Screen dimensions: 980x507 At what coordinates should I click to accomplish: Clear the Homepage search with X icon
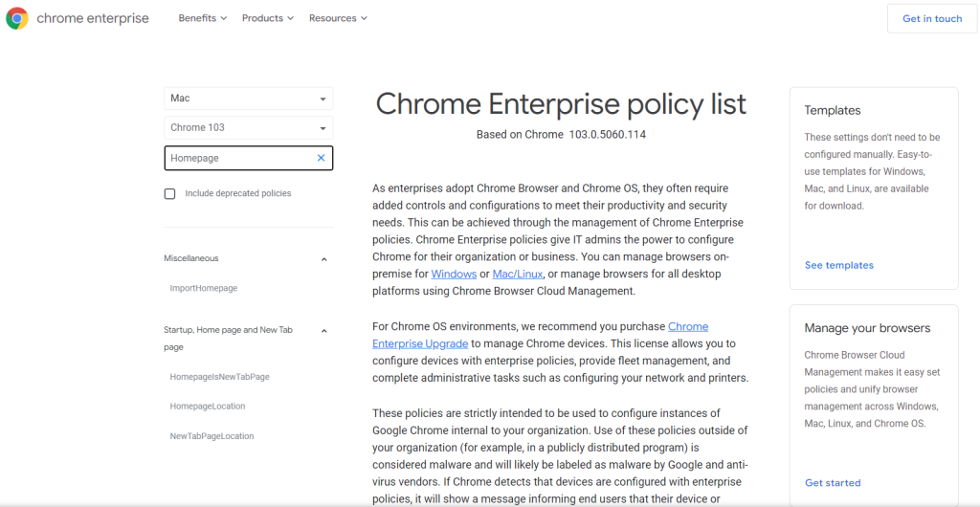[322, 158]
